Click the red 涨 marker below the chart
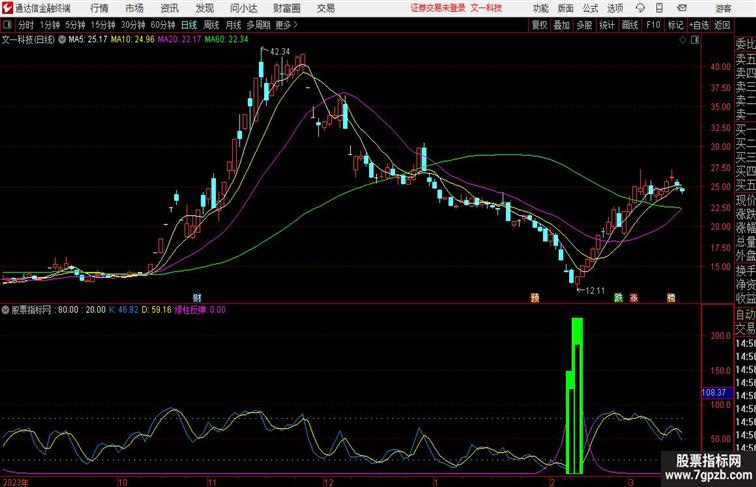The width and height of the screenshot is (756, 487). [634, 298]
